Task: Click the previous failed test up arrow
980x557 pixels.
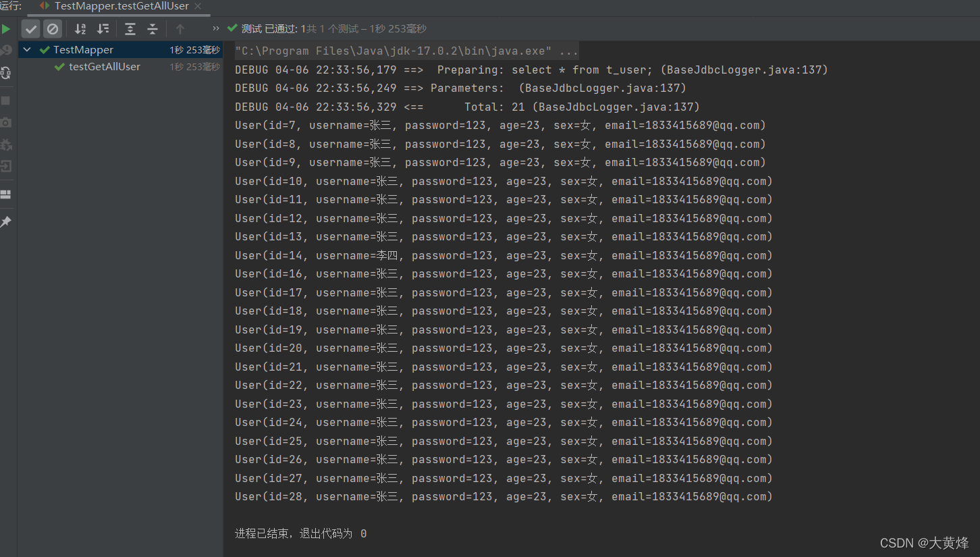Action: click(x=180, y=29)
